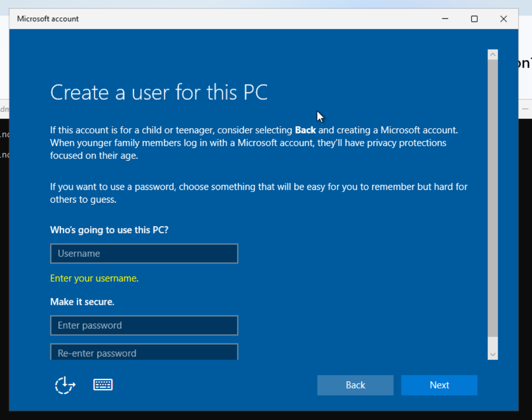Focus the Enter password field
Image resolution: width=532 pixels, height=420 pixels.
tap(144, 325)
